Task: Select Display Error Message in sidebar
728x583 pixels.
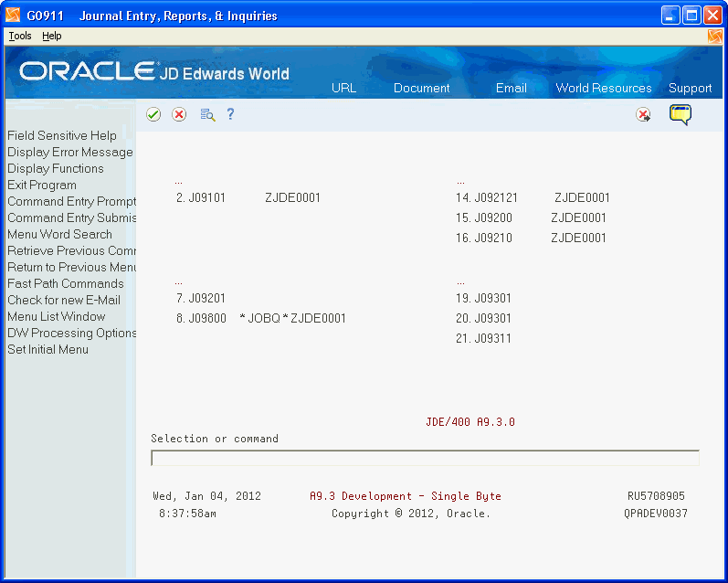Action: [x=70, y=153]
